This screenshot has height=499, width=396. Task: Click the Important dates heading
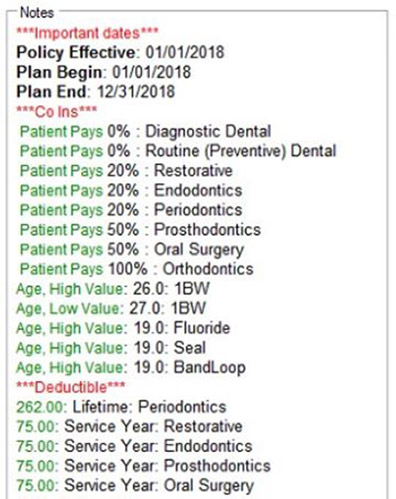click(x=87, y=33)
